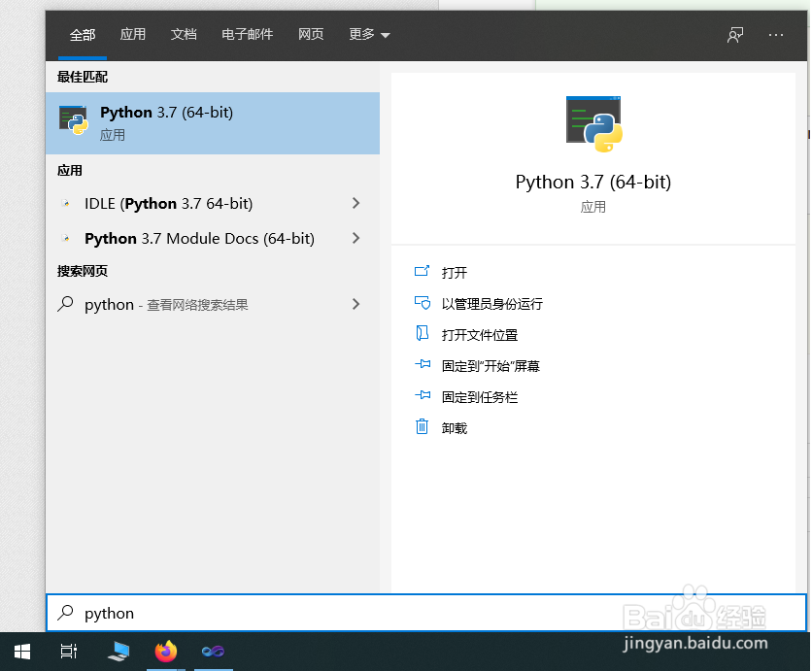Choose 固定到"开始"屏幕

point(491,365)
